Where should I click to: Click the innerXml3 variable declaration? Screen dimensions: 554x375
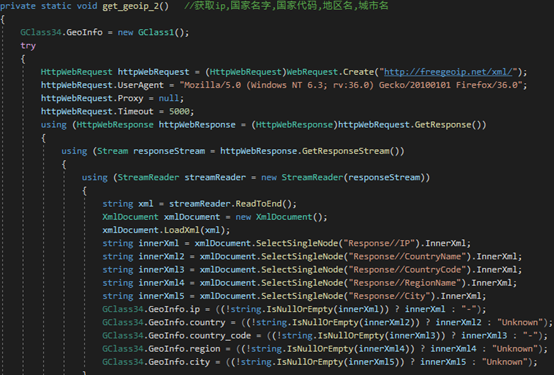pos(161,270)
